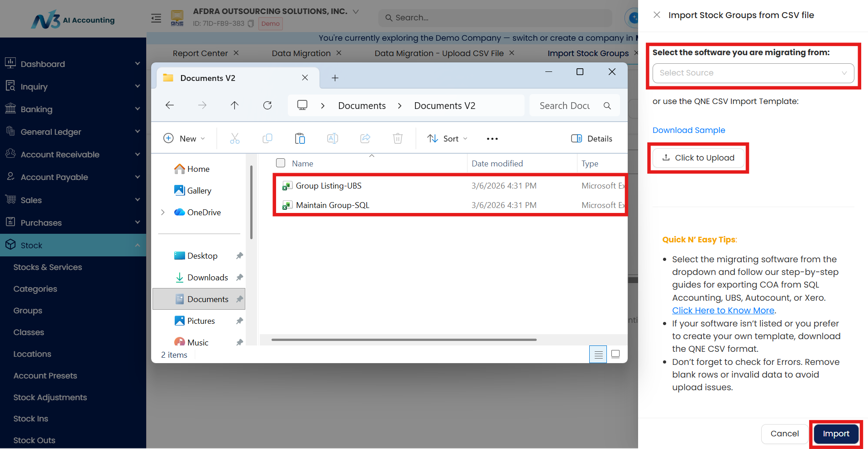
Task: Toggle the Details pane button
Action: pyautogui.click(x=591, y=138)
